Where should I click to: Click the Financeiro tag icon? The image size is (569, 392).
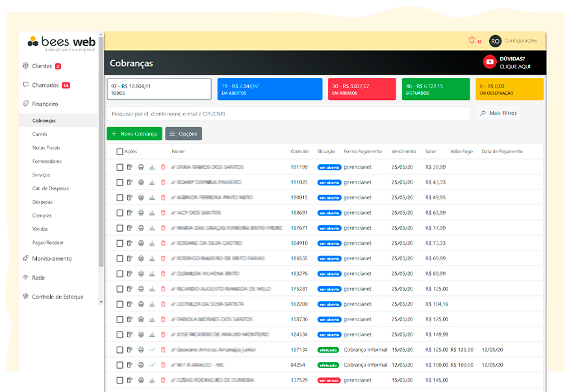tap(25, 103)
